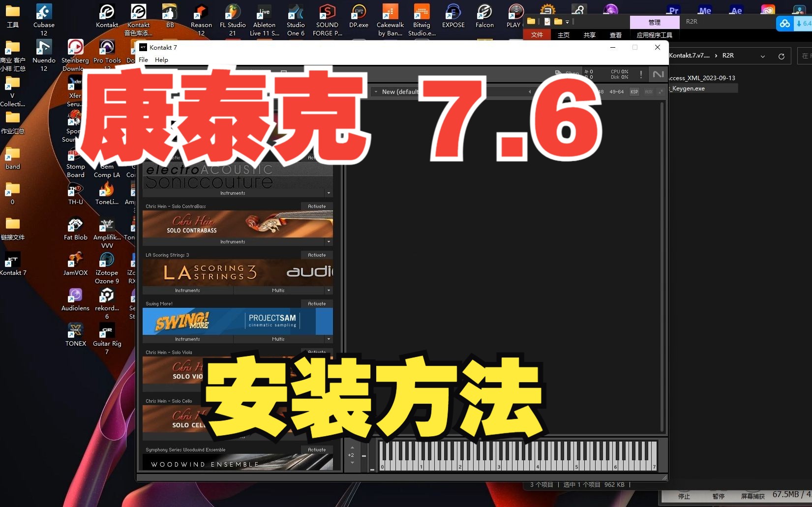This screenshot has width=812, height=507.
Task: Switch to the 主页 ribbon tab
Action: pyautogui.click(x=564, y=35)
